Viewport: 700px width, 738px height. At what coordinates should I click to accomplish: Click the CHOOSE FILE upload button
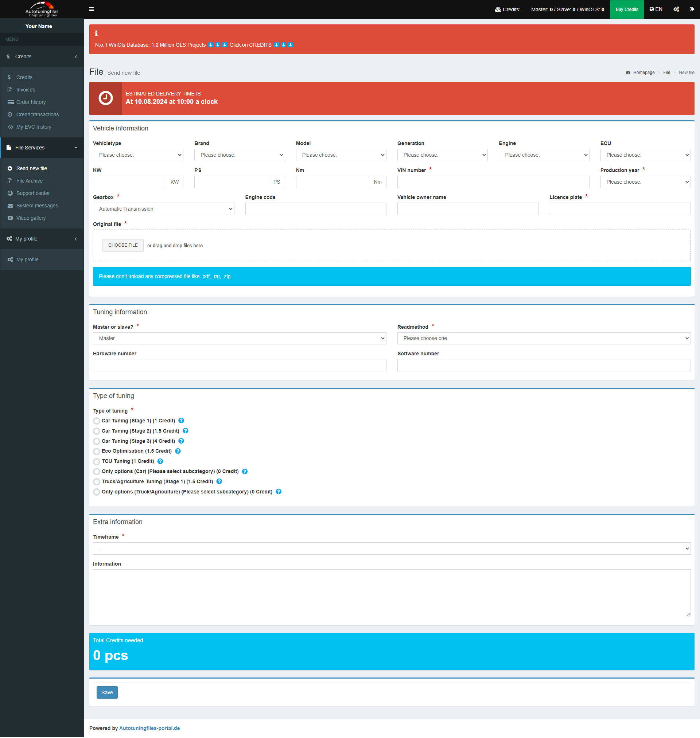coord(123,245)
